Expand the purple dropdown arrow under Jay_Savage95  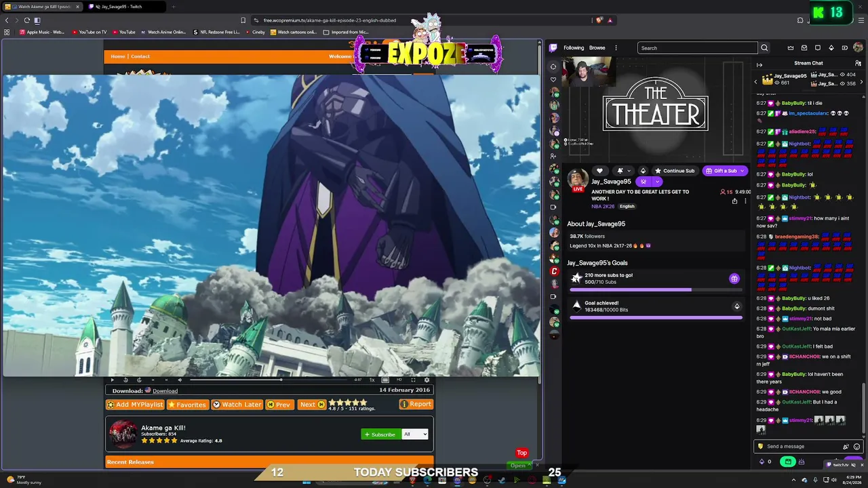[x=657, y=182]
